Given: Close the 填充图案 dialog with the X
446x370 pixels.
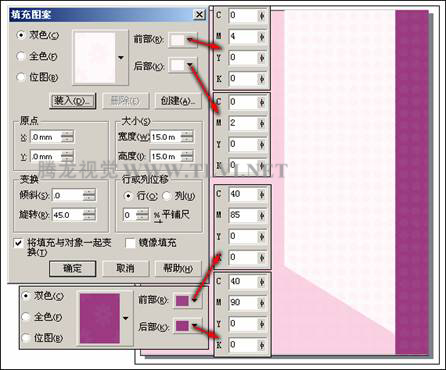Looking at the screenshot, I should click(199, 15).
